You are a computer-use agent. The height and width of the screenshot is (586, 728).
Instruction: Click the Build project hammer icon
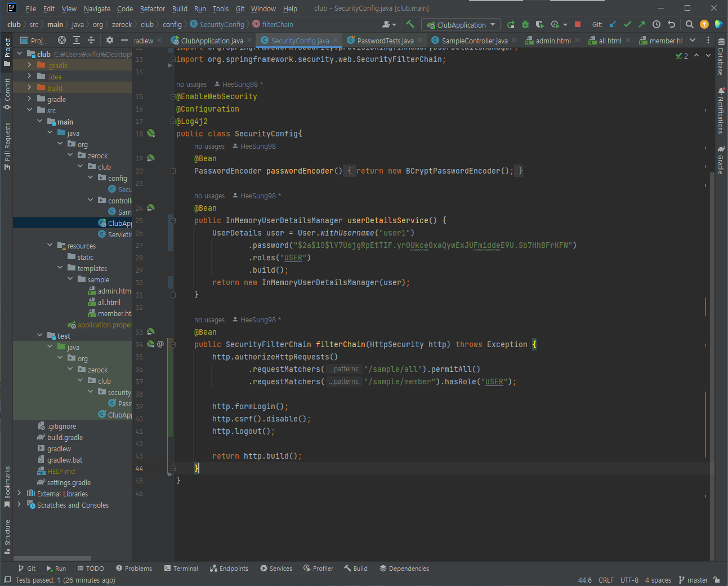[x=410, y=24]
